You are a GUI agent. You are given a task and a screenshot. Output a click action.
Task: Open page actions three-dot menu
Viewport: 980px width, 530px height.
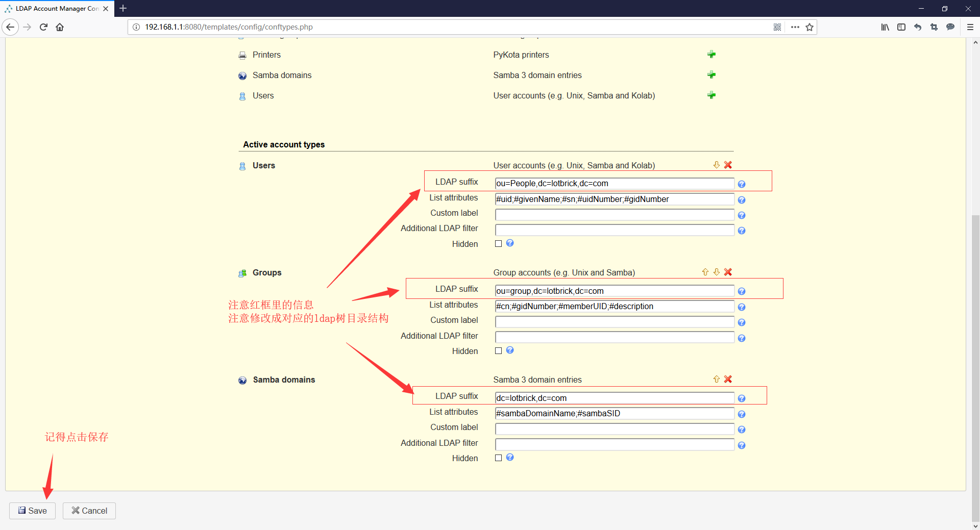[795, 27]
